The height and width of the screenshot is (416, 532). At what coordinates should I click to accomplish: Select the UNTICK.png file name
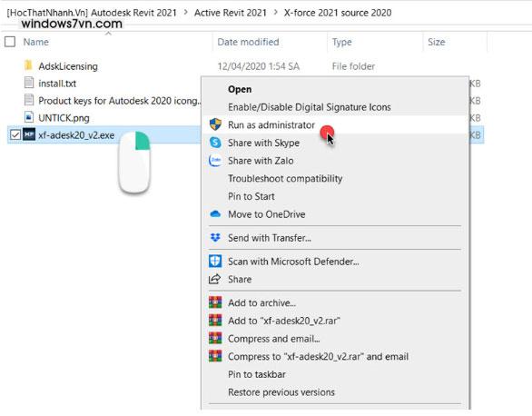pos(64,118)
